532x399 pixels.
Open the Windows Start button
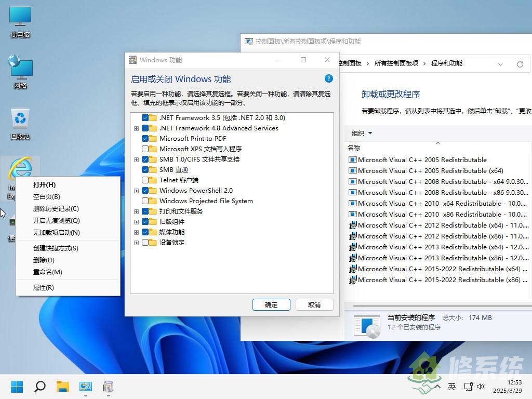click(x=17, y=387)
